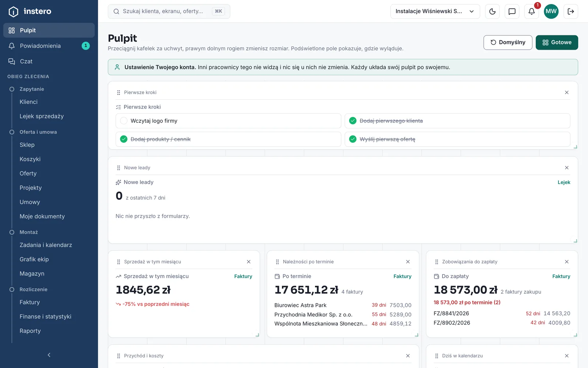Open Zadania i kalendarz menu item
The image size is (588, 368).
(x=46, y=245)
